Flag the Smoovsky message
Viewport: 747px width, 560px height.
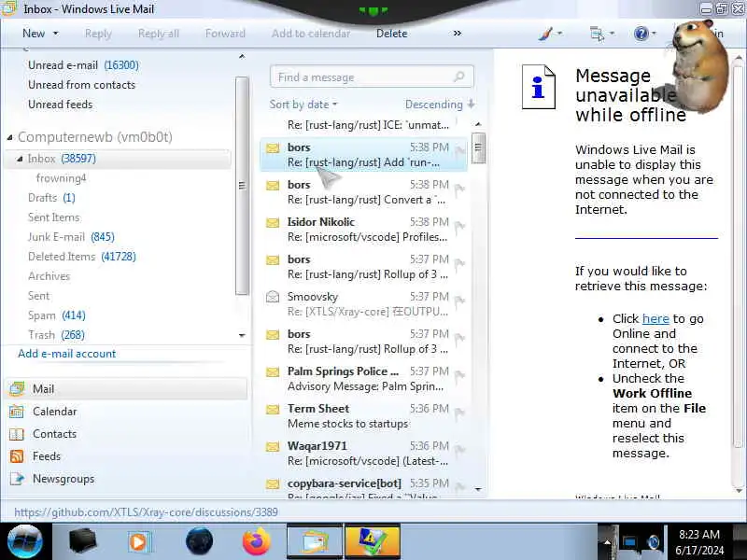click(459, 302)
